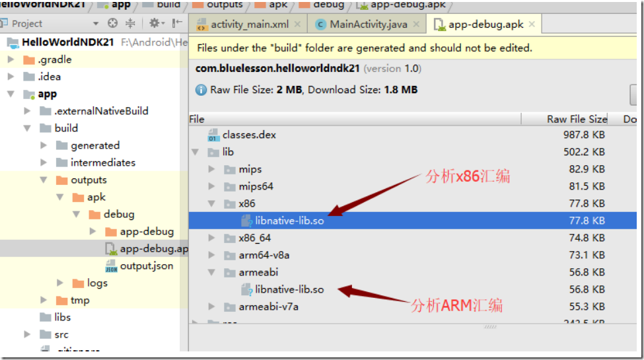Screen dimensions: 644x360
Task: Click the File column header
Action: pyautogui.click(x=197, y=119)
